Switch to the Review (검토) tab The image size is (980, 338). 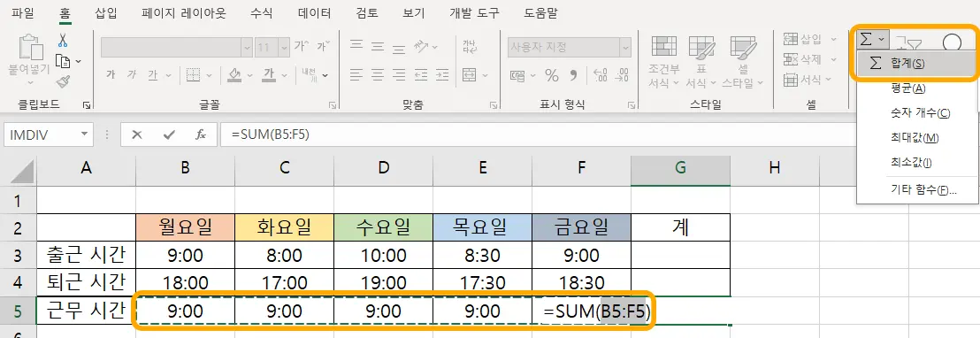368,12
